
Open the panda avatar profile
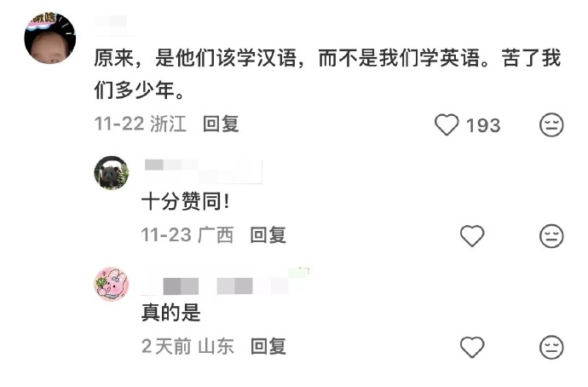click(x=112, y=173)
